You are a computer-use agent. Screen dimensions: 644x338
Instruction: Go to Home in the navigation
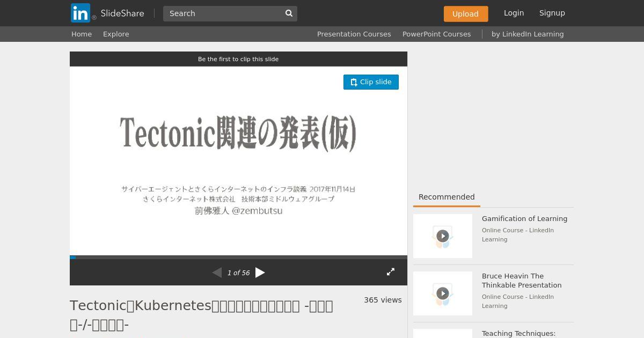point(82,34)
